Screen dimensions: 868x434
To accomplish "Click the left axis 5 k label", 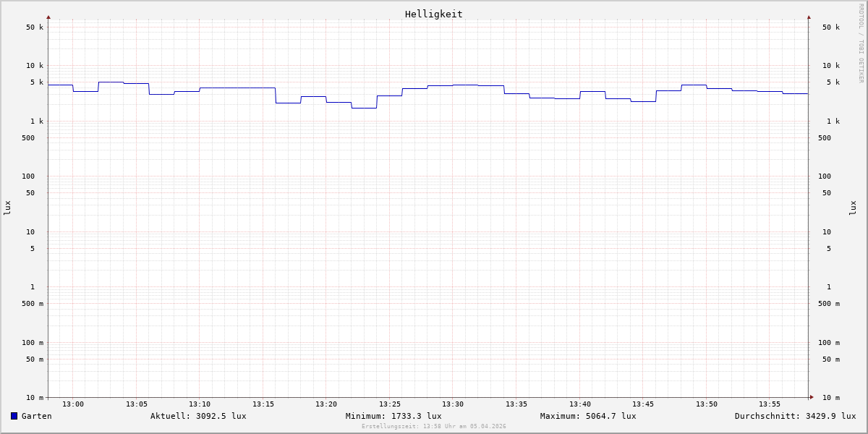I will tap(37, 82).
